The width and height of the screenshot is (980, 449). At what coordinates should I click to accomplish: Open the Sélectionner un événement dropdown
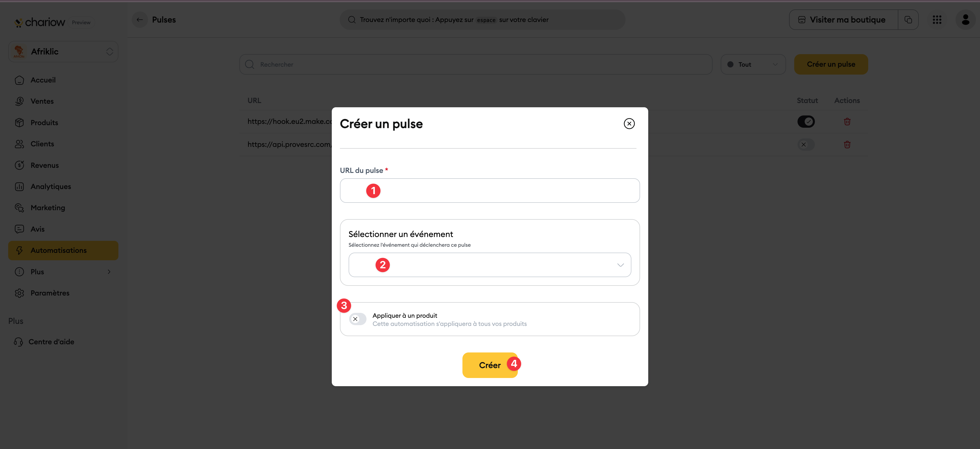click(x=490, y=265)
